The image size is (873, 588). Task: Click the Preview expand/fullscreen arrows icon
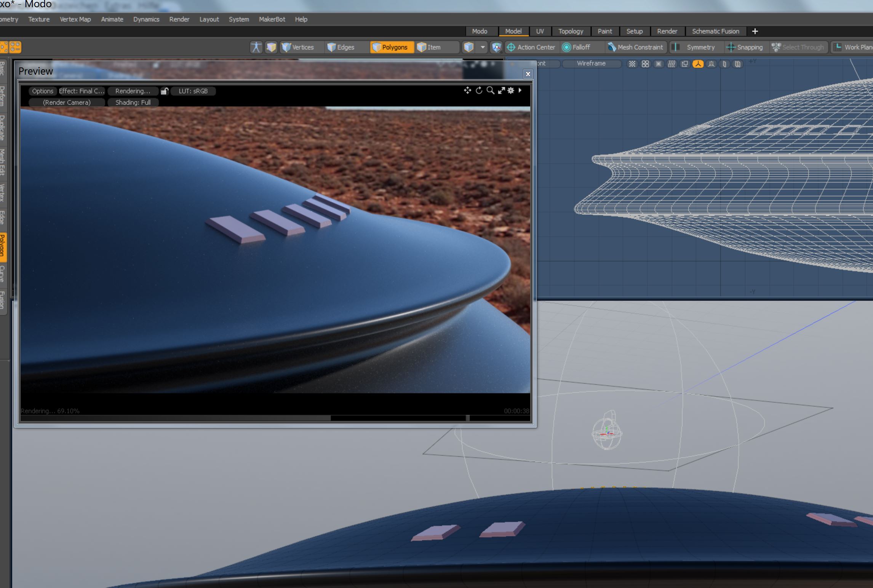[501, 90]
